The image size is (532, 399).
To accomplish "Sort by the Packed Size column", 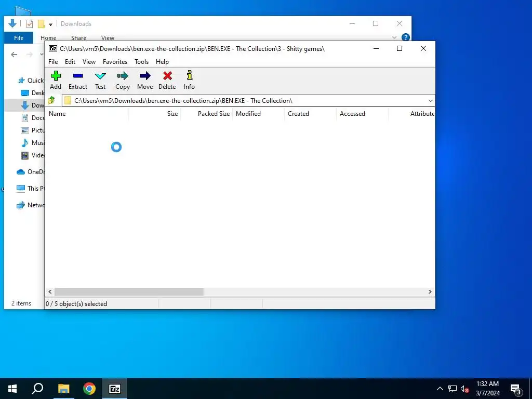I will [207, 114].
